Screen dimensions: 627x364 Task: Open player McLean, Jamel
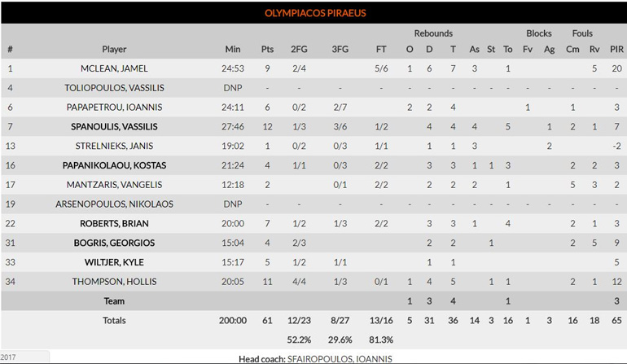tap(114, 68)
